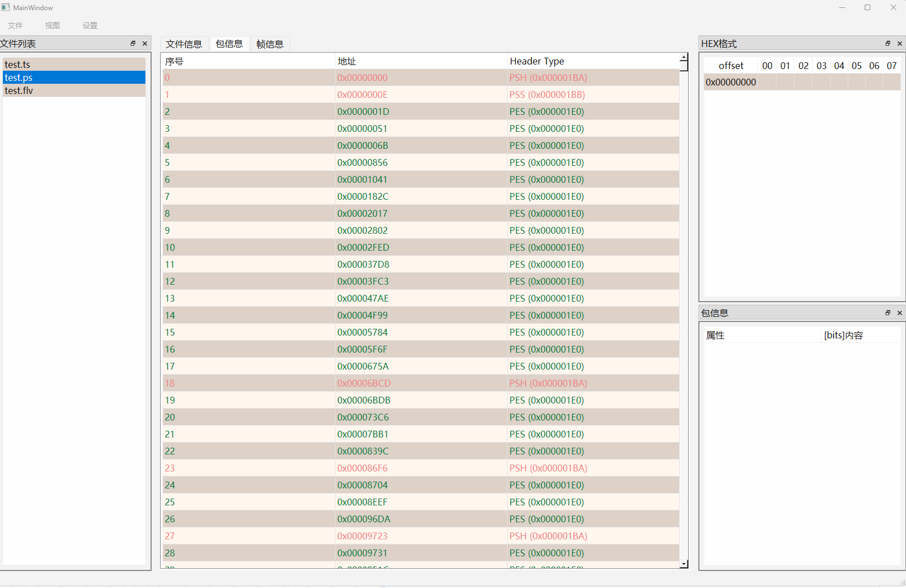The width and height of the screenshot is (906, 588).
Task: Select address cell 0x00002802
Action: point(421,230)
